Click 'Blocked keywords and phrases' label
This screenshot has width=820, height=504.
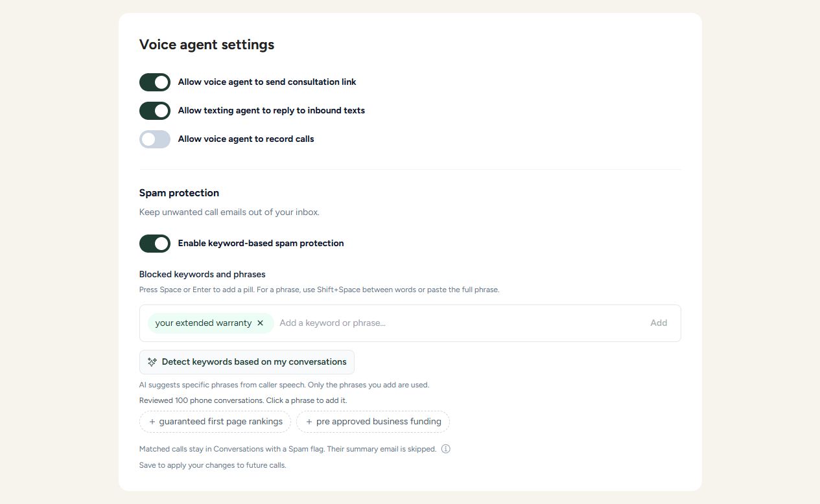pos(202,274)
